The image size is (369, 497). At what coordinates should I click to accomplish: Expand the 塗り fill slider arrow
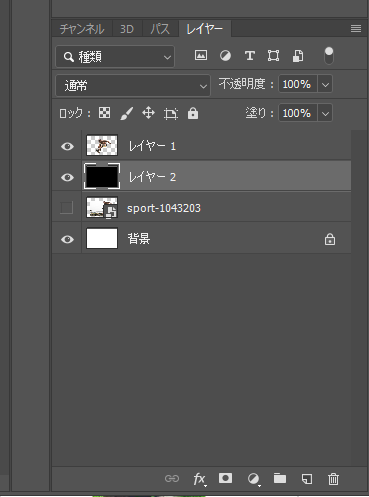(325, 113)
